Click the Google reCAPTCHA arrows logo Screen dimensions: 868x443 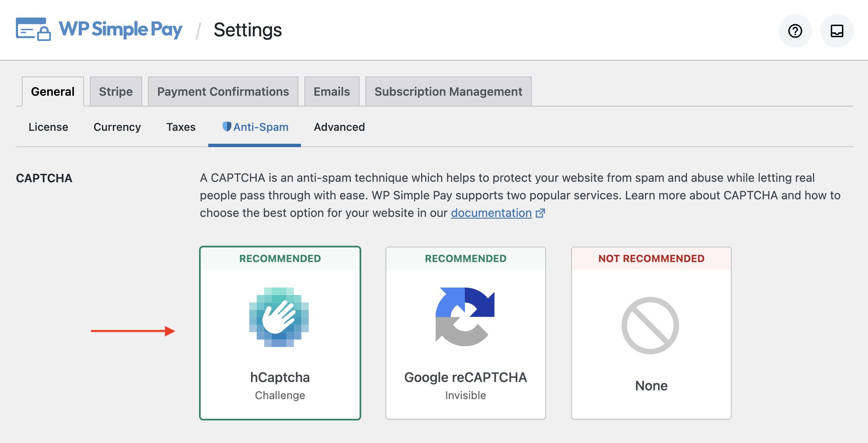tap(465, 317)
